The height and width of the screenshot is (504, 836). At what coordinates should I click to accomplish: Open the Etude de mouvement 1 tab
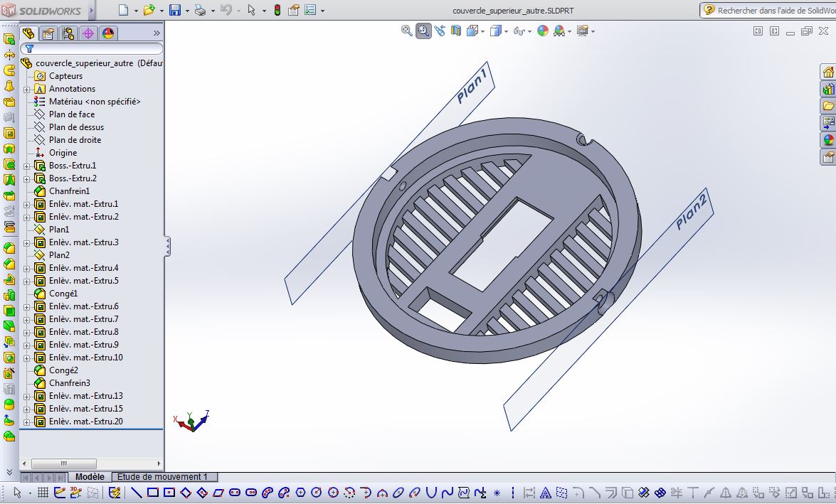point(162,477)
